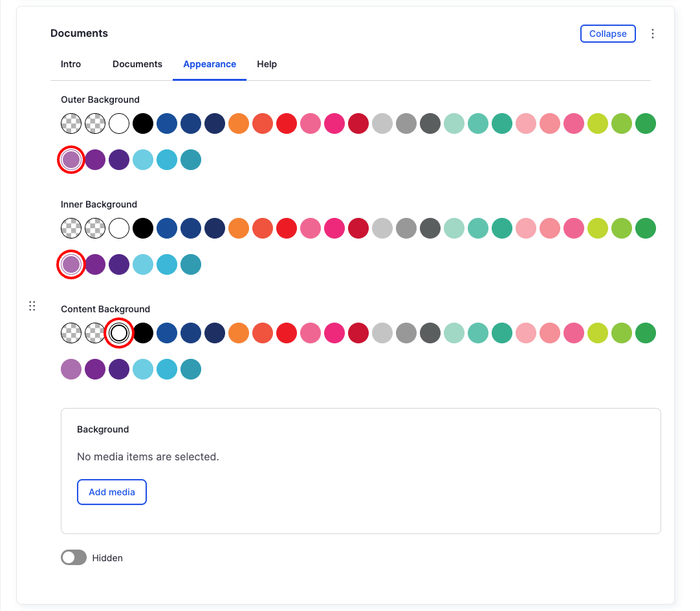Image resolution: width=700 pixels, height=611 pixels.
Task: Click the drag handle beside Content Background
Action: pos(32,306)
